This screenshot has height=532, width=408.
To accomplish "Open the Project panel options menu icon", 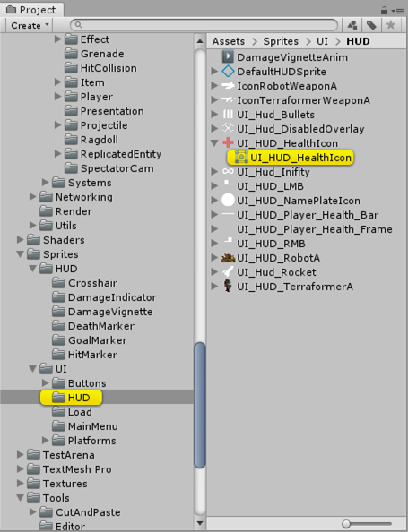I will tap(398, 11).
